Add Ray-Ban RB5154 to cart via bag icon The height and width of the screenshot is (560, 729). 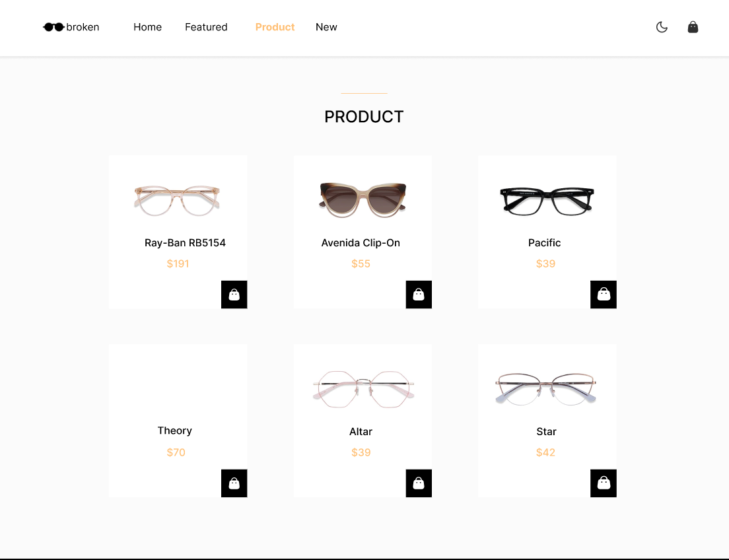click(x=234, y=295)
